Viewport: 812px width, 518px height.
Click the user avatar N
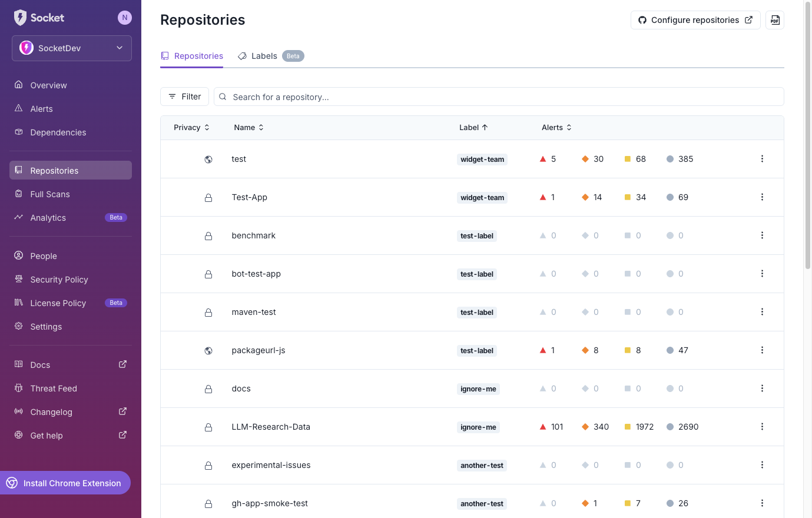[125, 18]
